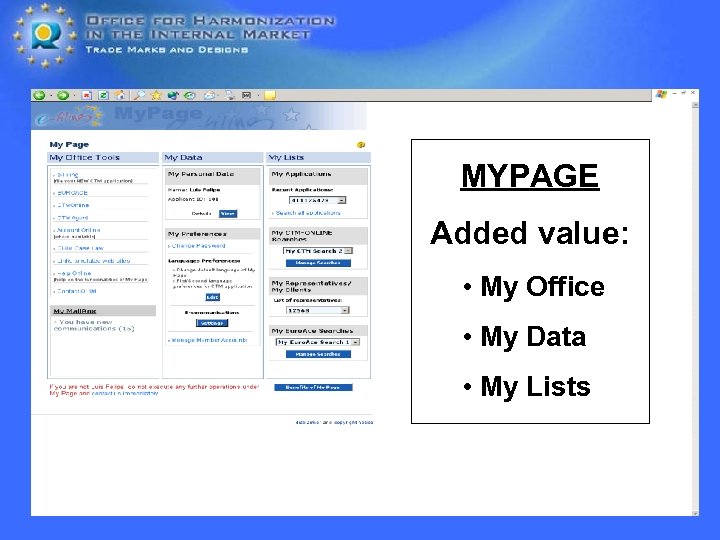Click the Edit button under Language Preferences
The width and height of the screenshot is (720, 540).
click(x=212, y=297)
